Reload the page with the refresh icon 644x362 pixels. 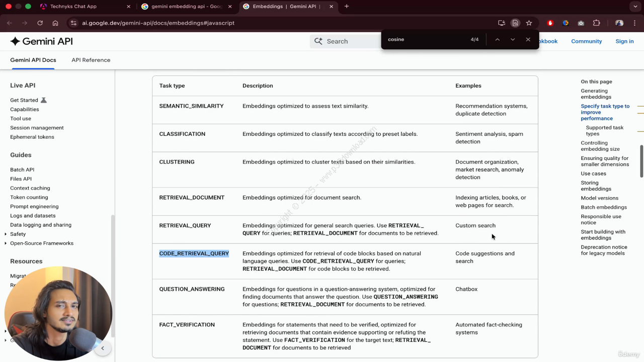pyautogui.click(x=40, y=23)
